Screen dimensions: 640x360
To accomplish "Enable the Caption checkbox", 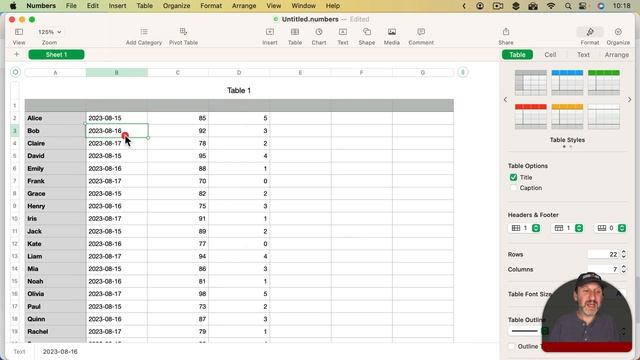I will [x=513, y=188].
